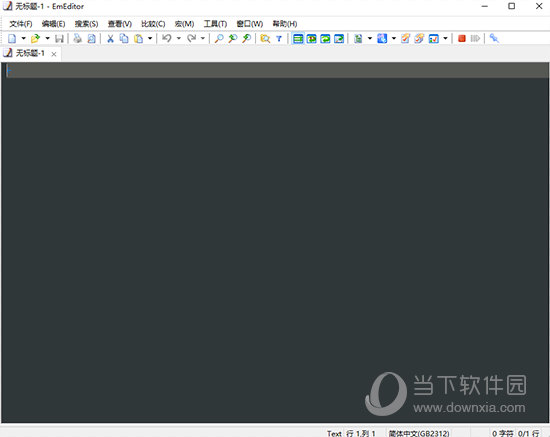Toggle the second wrap mode button
The image size is (550, 437).
311,38
